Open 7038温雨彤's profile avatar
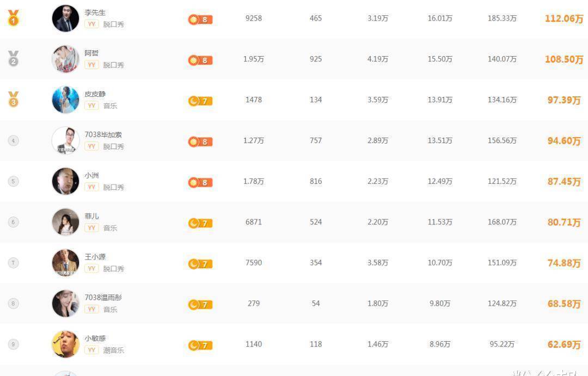 (65, 304)
